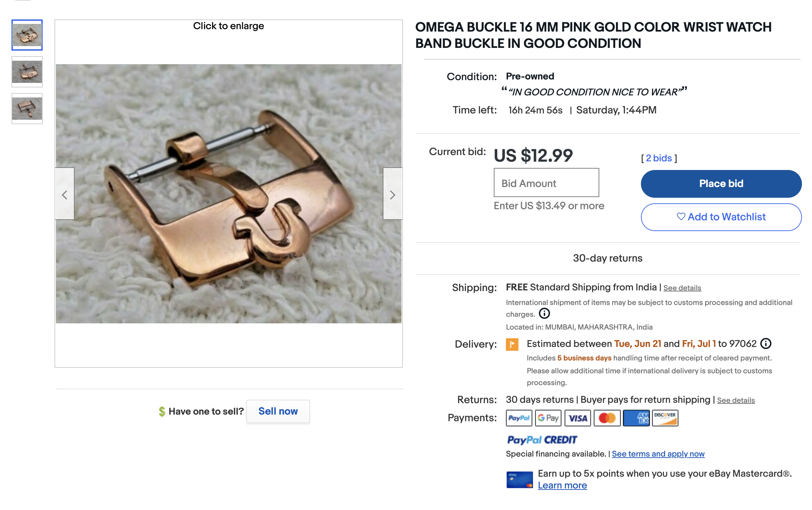Select the second buckle thumbnail
Viewport: 812px width, 510px height.
(27, 72)
